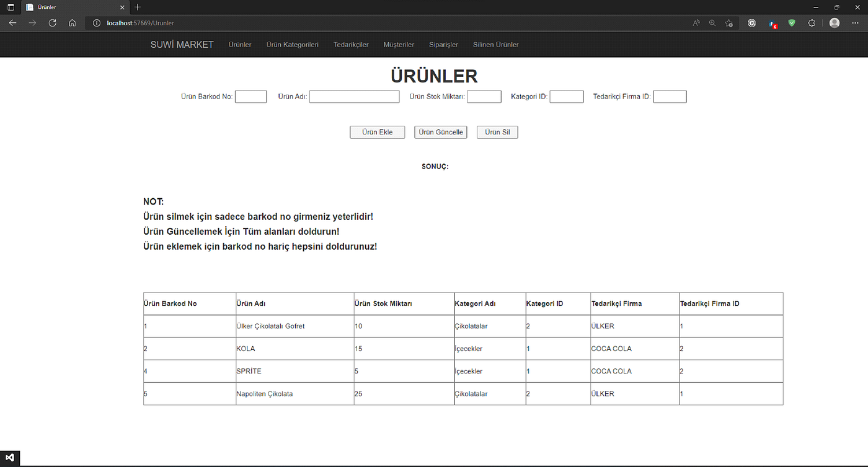Open the green shield extension
The width and height of the screenshot is (868, 467).
792,23
